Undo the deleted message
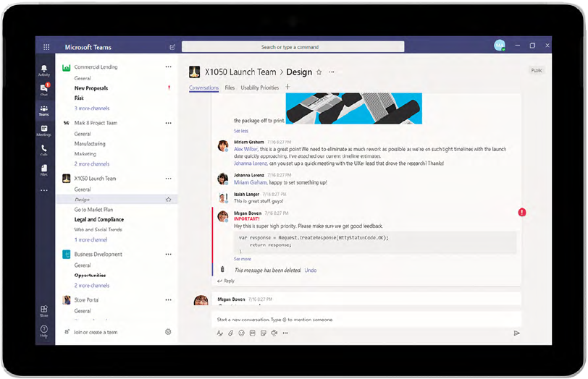Viewport: 588px width, 379px height. click(x=311, y=270)
